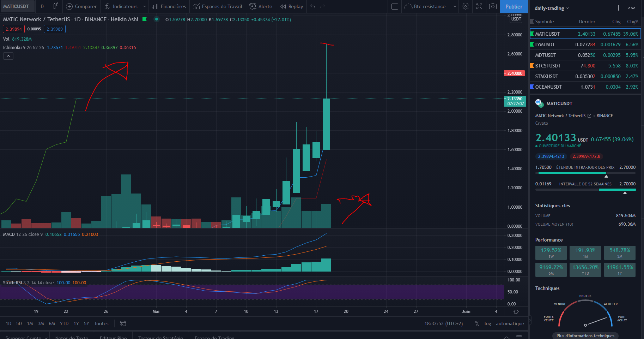This screenshot has width=644, height=339.
Task: Open the Indicateurs dialog
Action: click(121, 6)
